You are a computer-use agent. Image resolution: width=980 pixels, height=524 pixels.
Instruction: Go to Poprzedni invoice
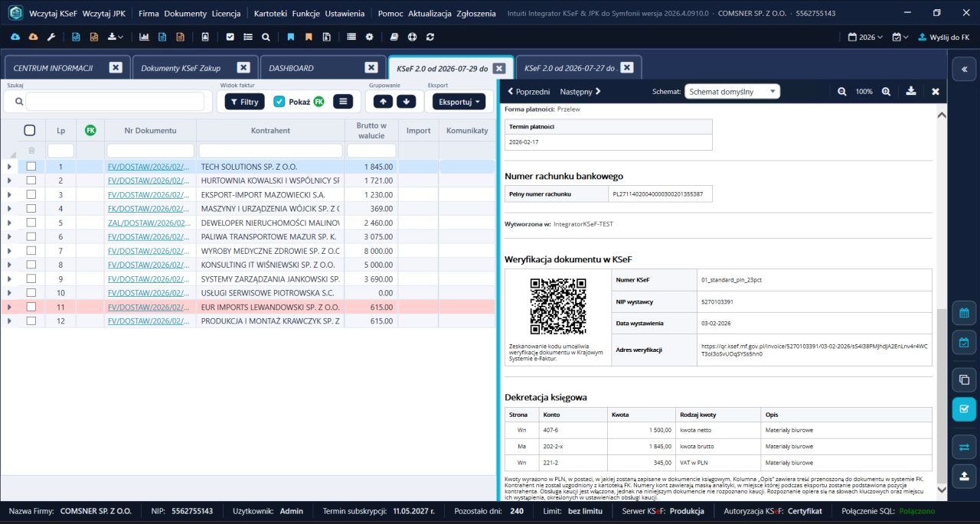click(x=529, y=92)
